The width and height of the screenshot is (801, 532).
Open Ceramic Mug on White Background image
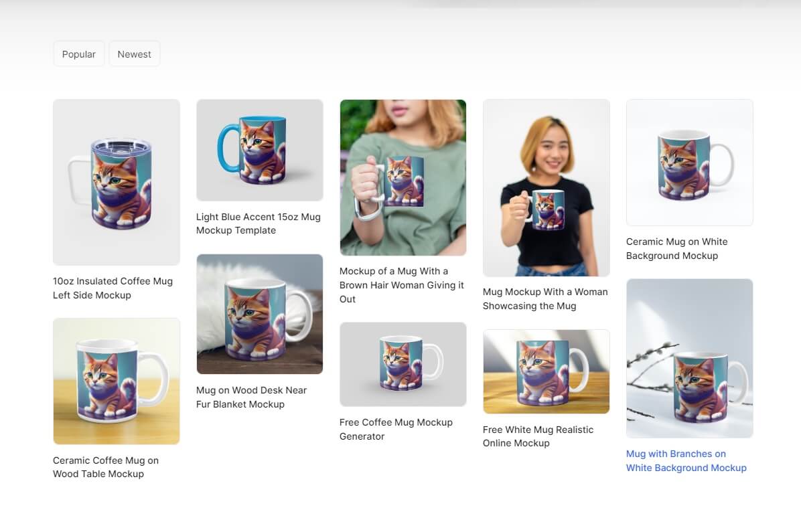tap(690, 163)
